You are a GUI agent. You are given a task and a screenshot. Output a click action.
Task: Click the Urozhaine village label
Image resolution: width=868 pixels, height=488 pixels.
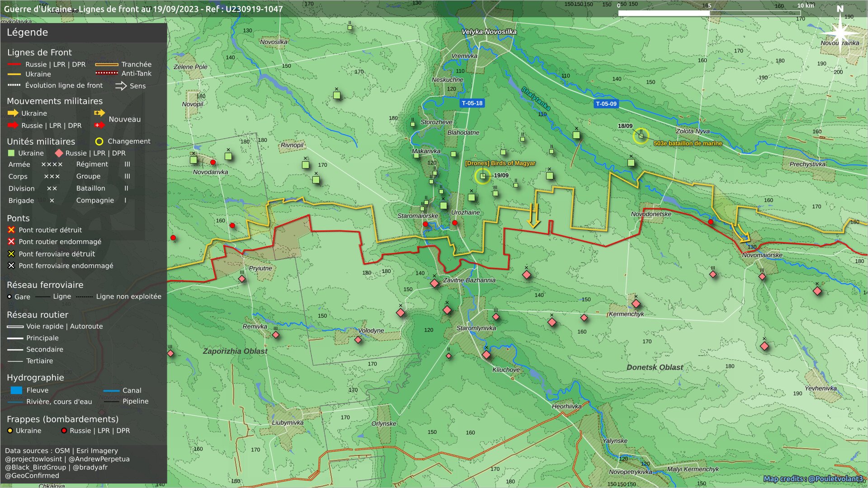click(465, 212)
